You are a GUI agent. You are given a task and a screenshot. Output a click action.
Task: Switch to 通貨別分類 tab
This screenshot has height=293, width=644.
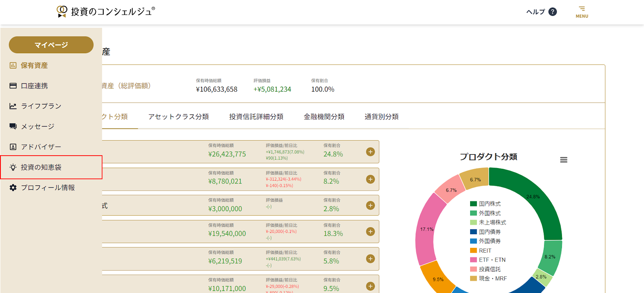coord(382,116)
